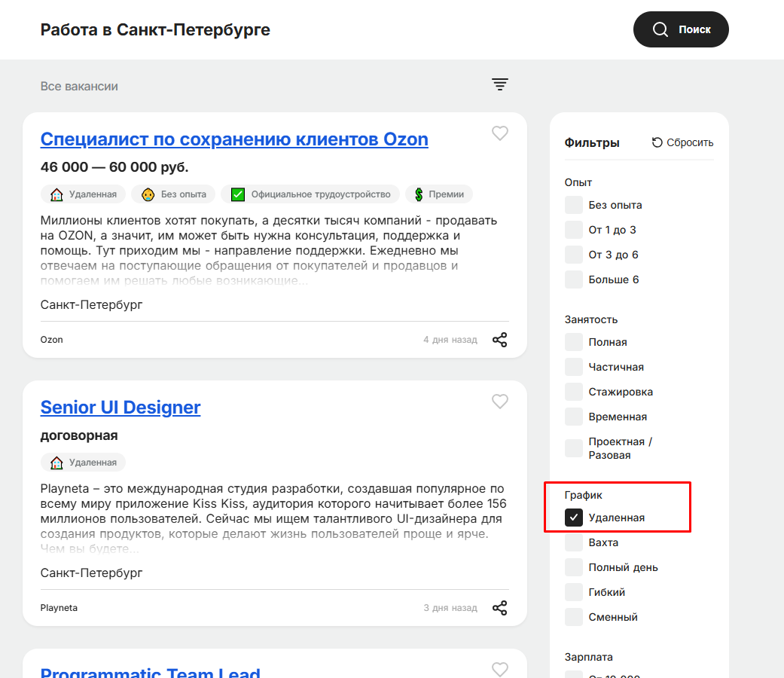Screen dimensions: 784x678
Task: Click the Фильтры panel heading
Action: (x=591, y=143)
